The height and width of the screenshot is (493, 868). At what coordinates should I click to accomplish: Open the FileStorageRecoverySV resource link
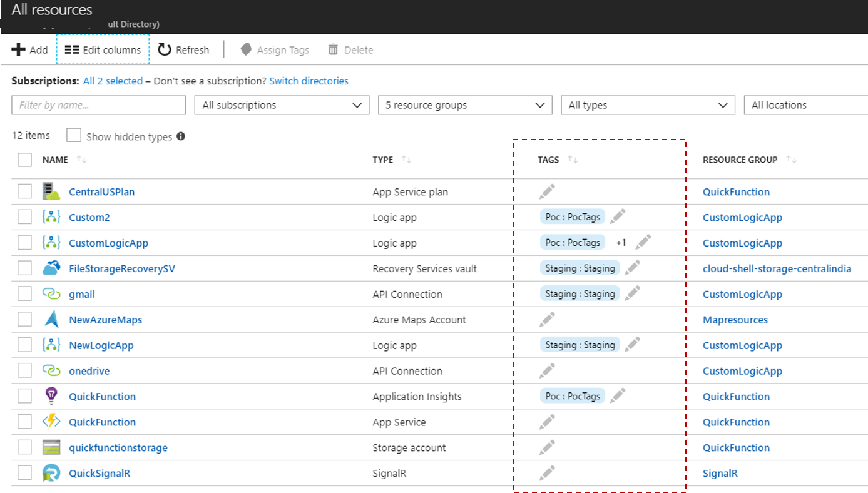pos(122,268)
